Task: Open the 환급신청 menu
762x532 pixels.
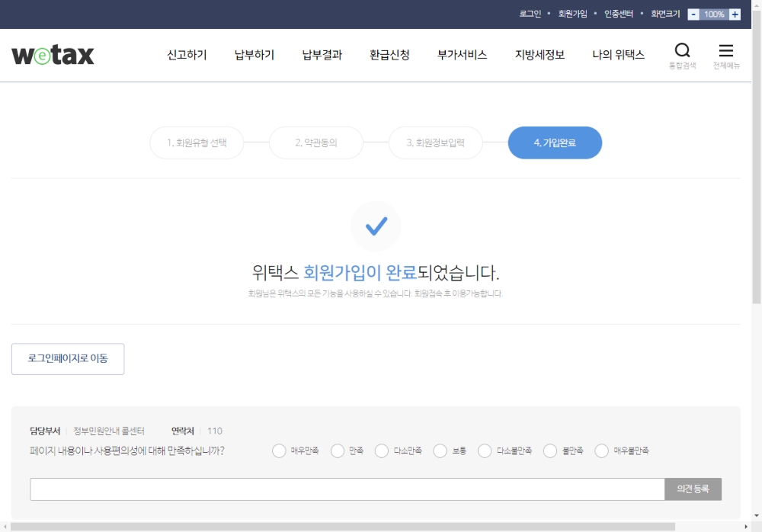Action: click(389, 55)
